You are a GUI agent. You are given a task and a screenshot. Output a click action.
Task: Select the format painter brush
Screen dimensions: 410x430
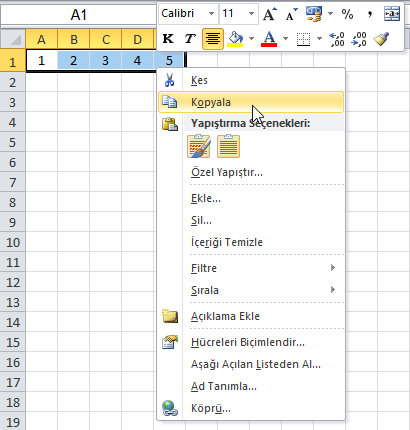point(381,39)
